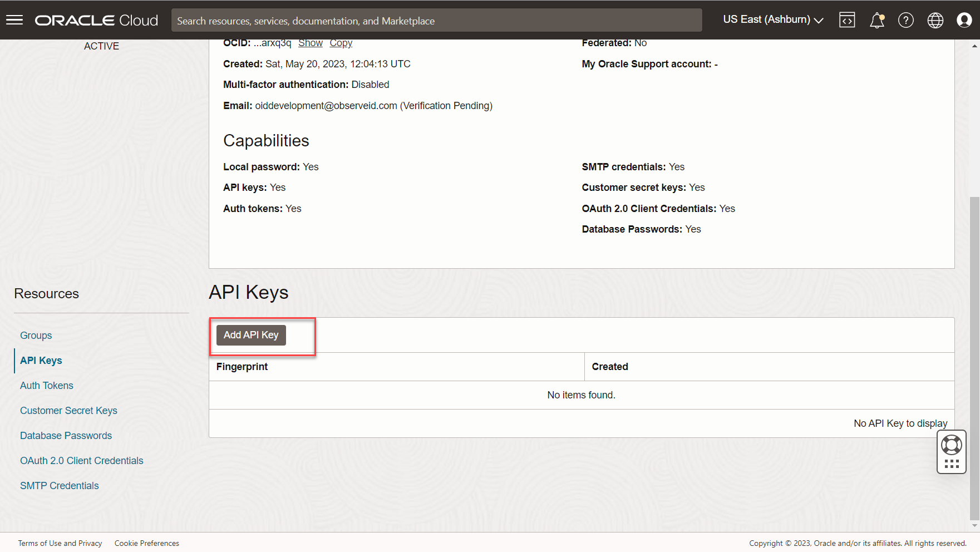Image resolution: width=980 pixels, height=552 pixels.
Task: Open SMTP Credentials section
Action: click(60, 486)
